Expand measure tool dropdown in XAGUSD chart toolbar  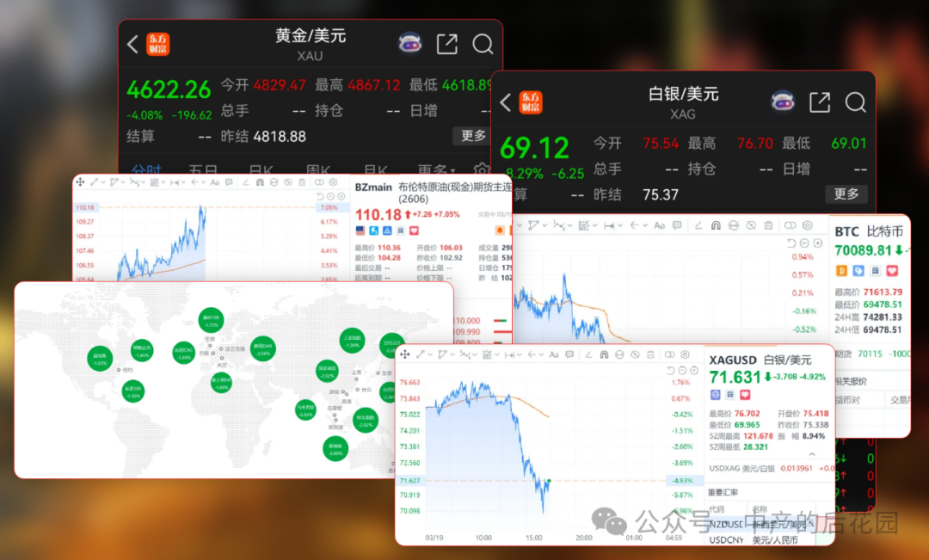(520, 354)
